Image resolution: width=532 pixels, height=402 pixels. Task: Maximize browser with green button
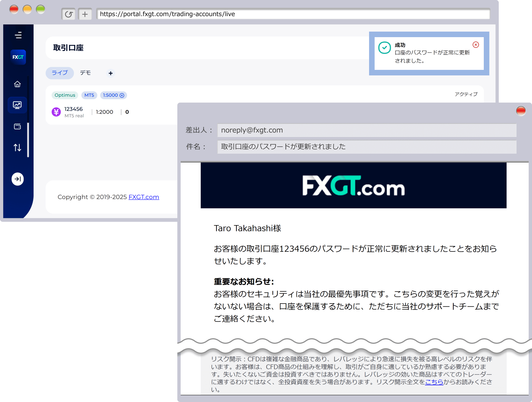coord(40,9)
